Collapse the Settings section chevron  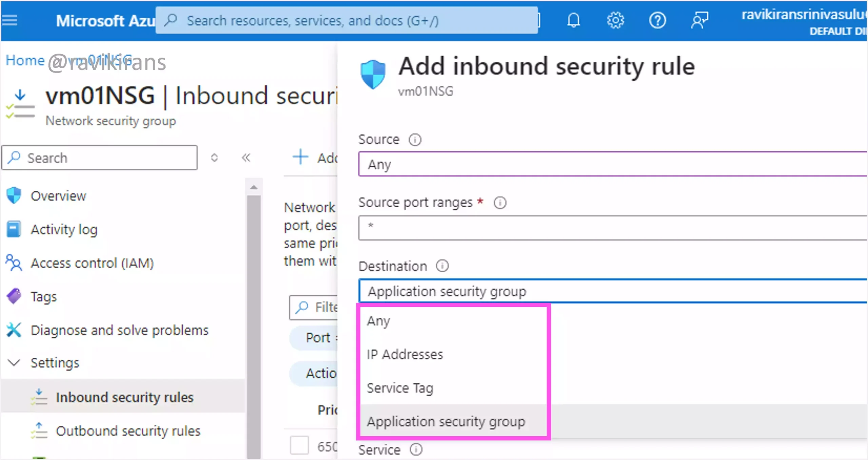pos(14,363)
